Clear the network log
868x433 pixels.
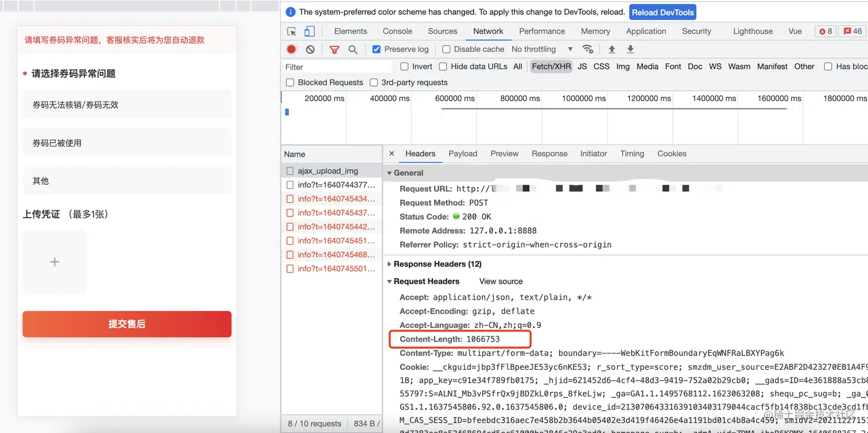(310, 49)
